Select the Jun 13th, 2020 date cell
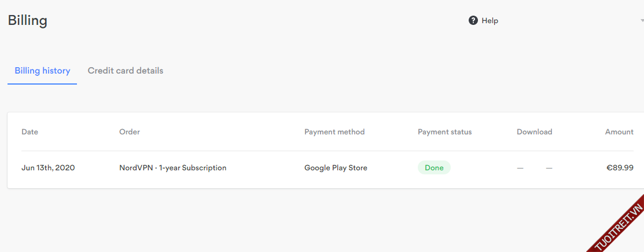Screen dimensions: 644x252 48,168
